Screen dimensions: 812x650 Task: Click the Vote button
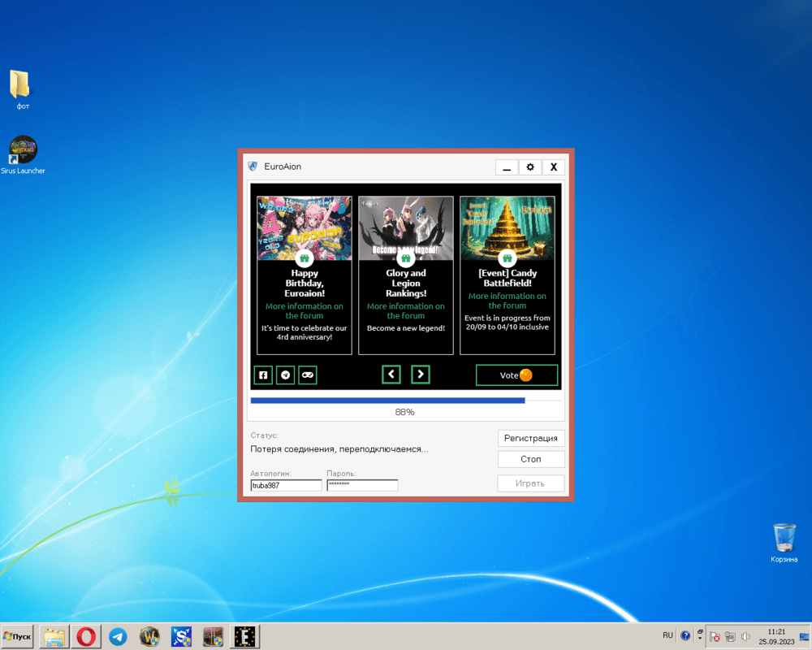(x=516, y=375)
